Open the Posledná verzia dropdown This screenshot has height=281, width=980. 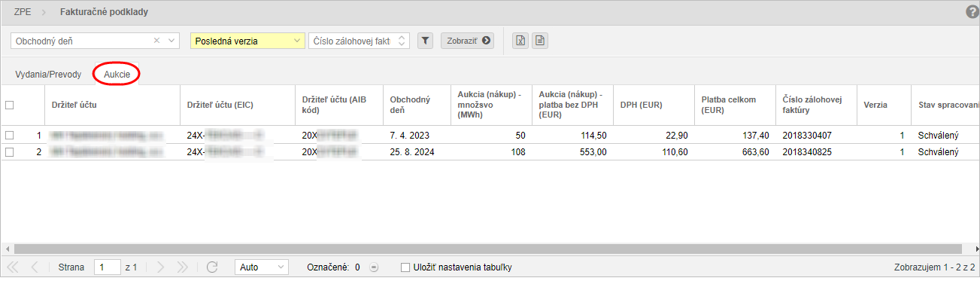click(247, 41)
